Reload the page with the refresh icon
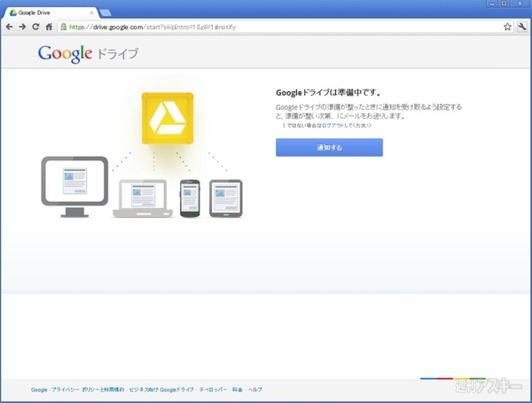 click(35, 27)
